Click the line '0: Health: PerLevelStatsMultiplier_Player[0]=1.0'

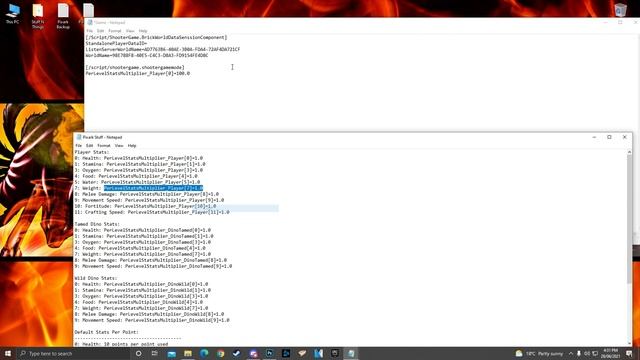coord(138,158)
